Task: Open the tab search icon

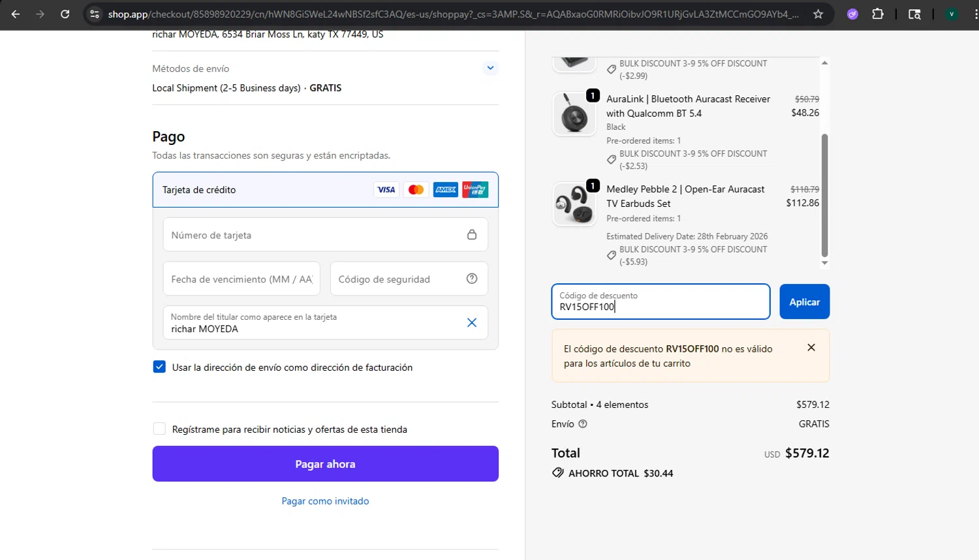Action: tap(914, 14)
